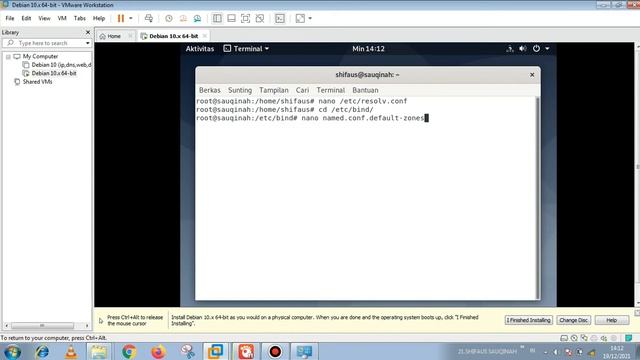Open the clock showing Min 14:12
Image resolution: width=640 pixels, height=360 pixels.
[x=368, y=49]
